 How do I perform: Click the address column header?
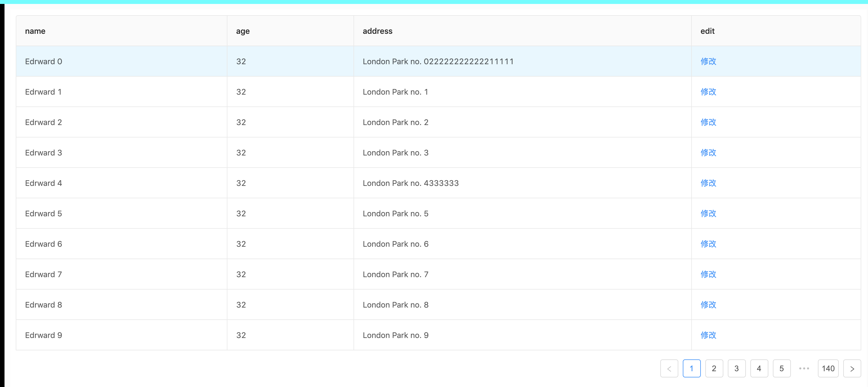(377, 31)
